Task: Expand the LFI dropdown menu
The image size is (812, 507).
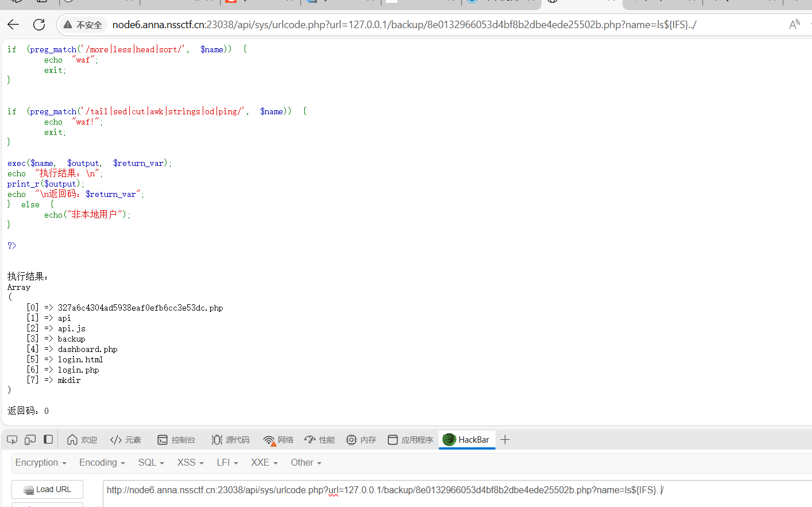Action: [227, 463]
